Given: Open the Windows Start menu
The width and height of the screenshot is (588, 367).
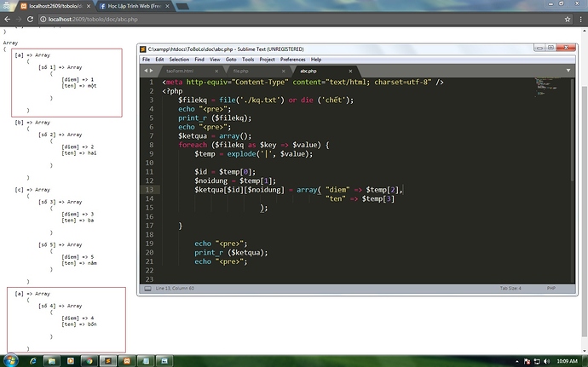Looking at the screenshot, I should pyautogui.click(x=10, y=360).
